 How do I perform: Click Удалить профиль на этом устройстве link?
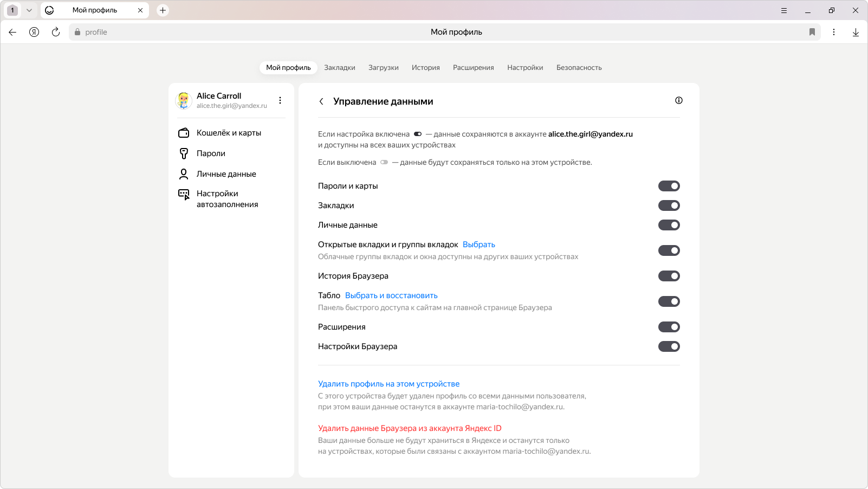click(388, 384)
